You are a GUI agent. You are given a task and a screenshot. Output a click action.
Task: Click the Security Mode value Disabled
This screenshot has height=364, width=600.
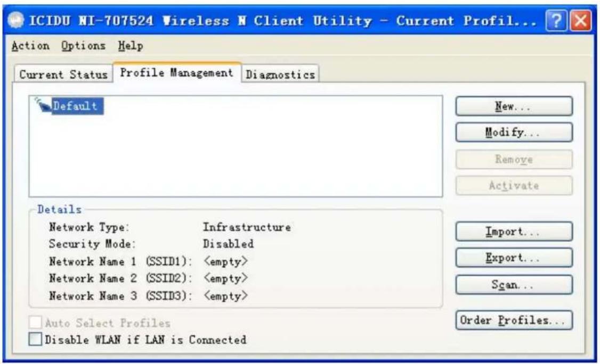point(229,244)
